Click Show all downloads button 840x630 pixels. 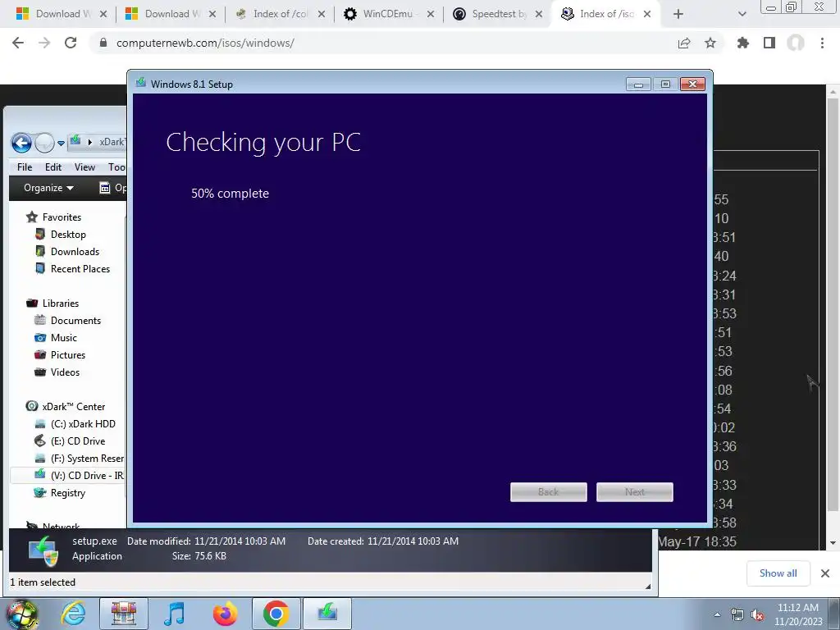(x=778, y=573)
